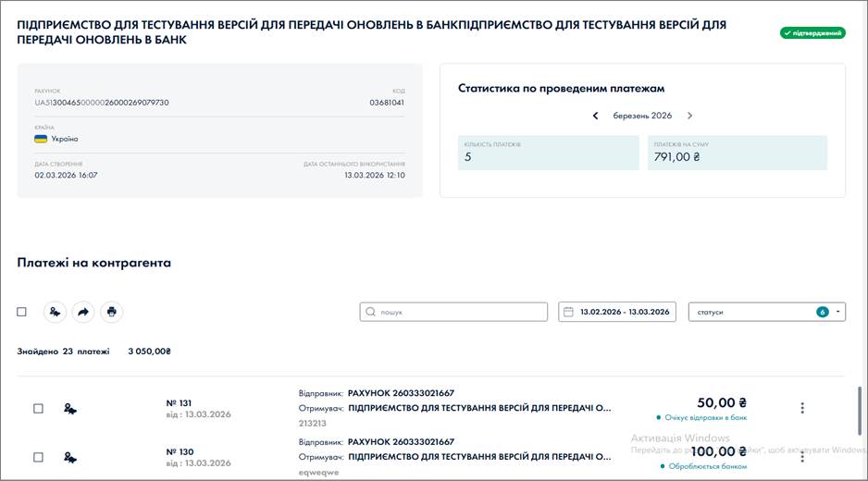868x481 pixels.
Task: Click the recipient name in payment № 131
Action: (x=479, y=408)
